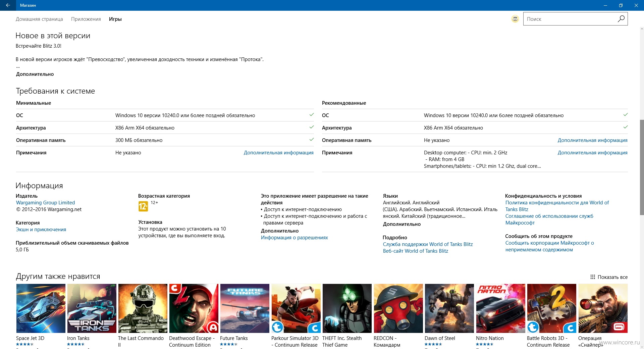
Task: Click the 12+ age rating badge
Action: click(x=143, y=206)
